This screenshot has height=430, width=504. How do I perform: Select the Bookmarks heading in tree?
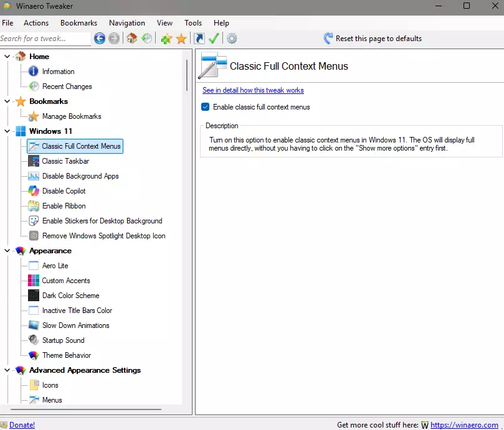tap(49, 101)
